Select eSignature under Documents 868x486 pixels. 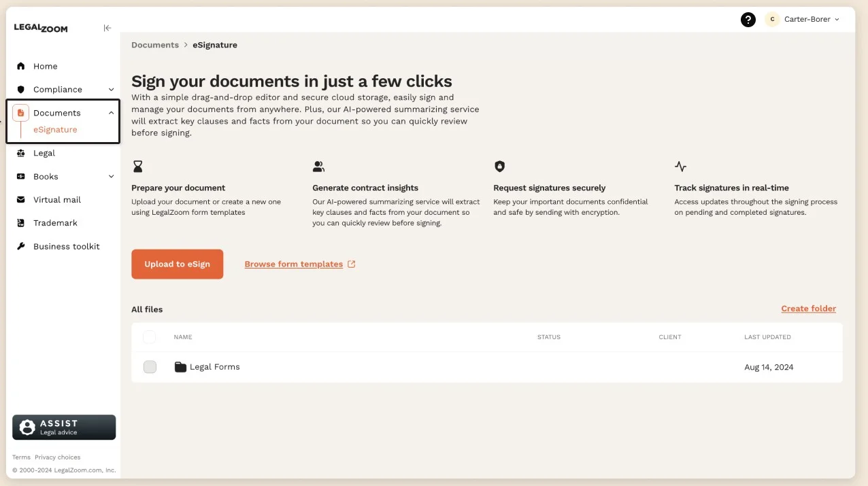point(55,130)
